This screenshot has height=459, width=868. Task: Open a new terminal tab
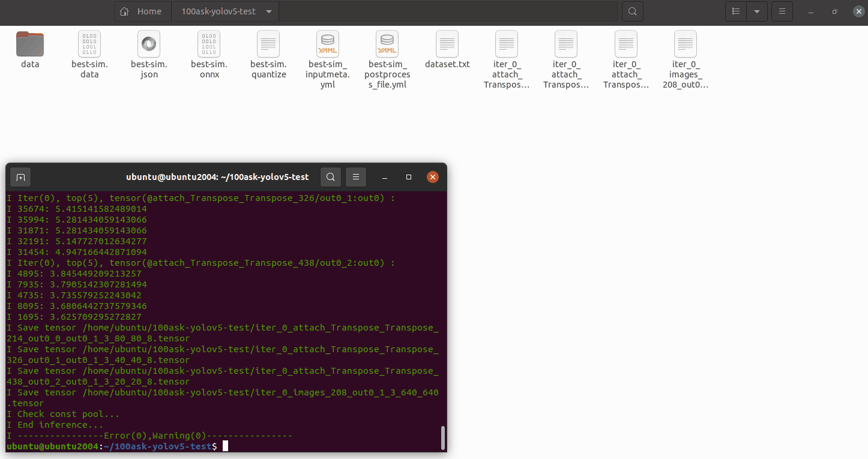click(20, 177)
